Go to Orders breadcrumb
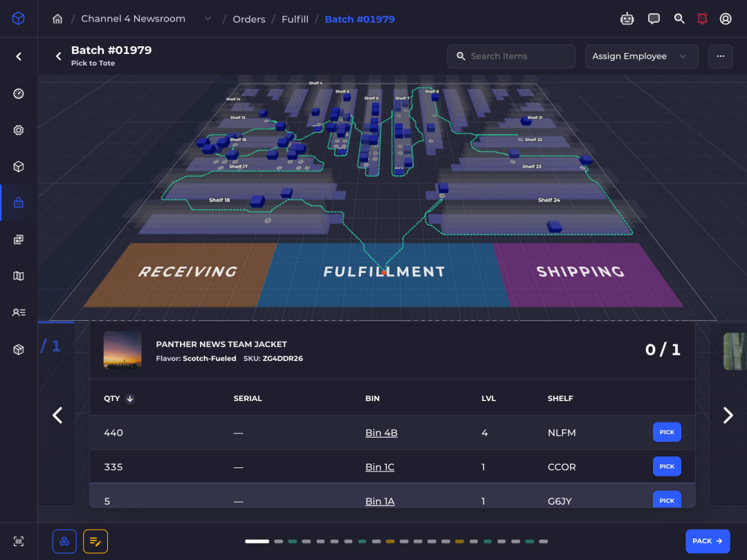This screenshot has height=560, width=747. (249, 19)
